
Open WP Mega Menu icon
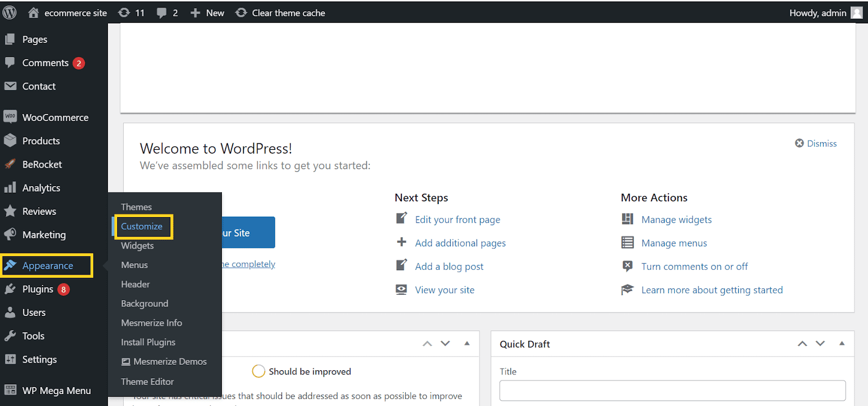[10, 390]
